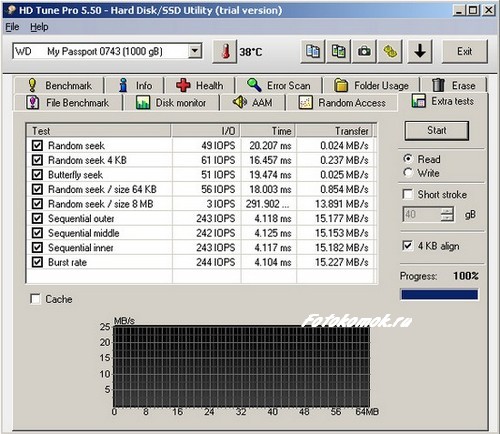
Task: Start the extra tests
Action: [437, 130]
